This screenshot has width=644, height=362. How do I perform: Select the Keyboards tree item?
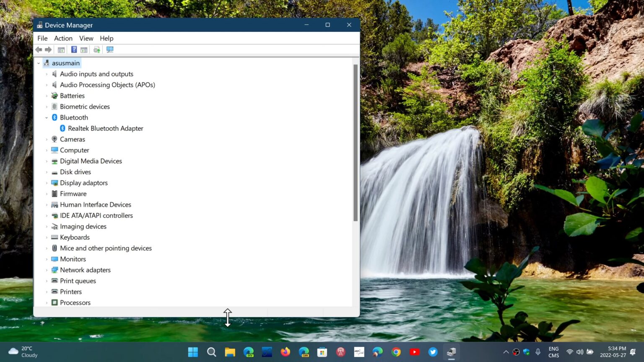(x=75, y=238)
